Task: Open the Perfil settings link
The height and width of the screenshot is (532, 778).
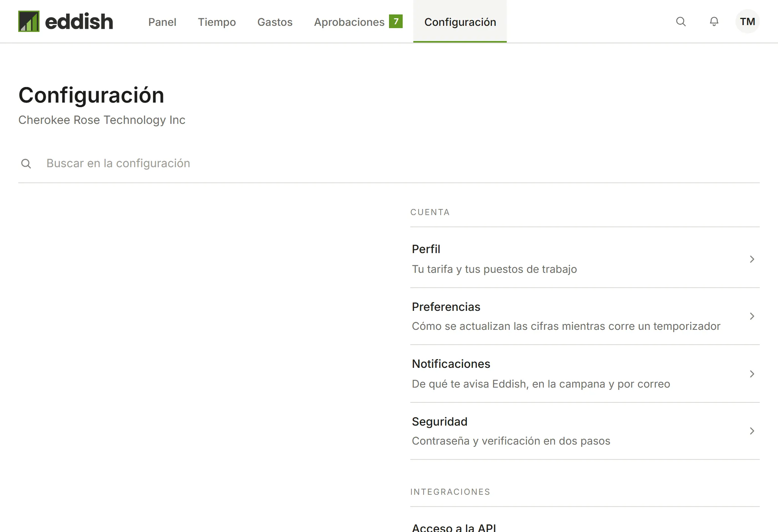Action: pos(585,259)
